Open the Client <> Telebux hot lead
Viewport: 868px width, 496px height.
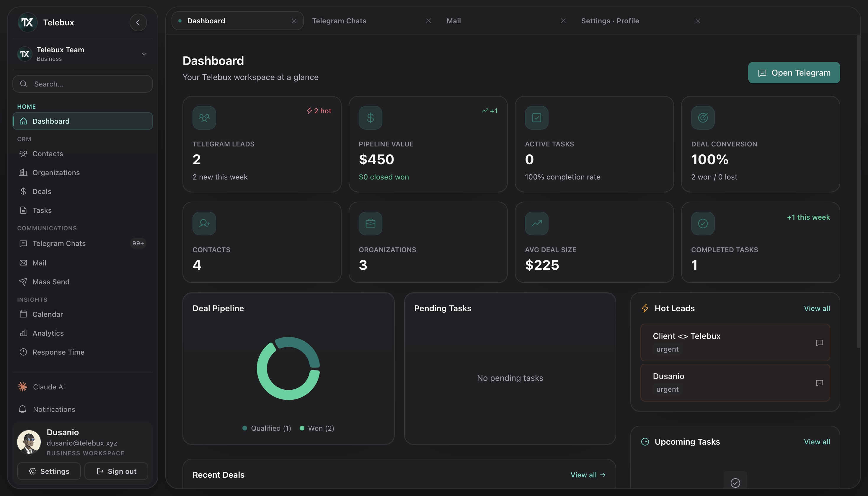(x=735, y=342)
